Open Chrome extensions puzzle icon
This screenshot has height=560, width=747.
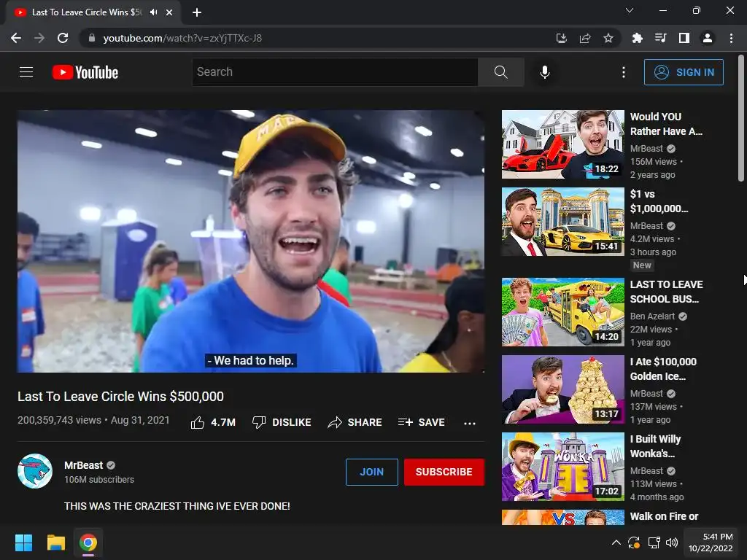coord(637,38)
